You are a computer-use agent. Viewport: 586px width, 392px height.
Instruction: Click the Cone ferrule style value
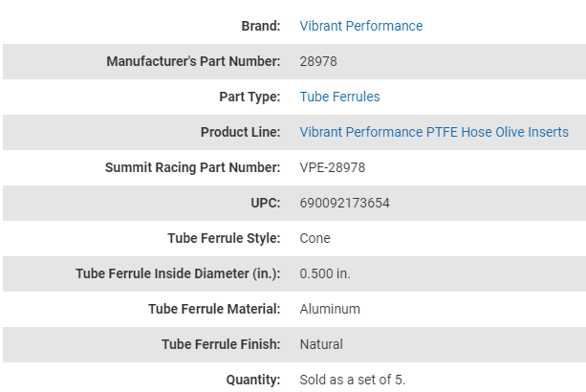pos(315,238)
